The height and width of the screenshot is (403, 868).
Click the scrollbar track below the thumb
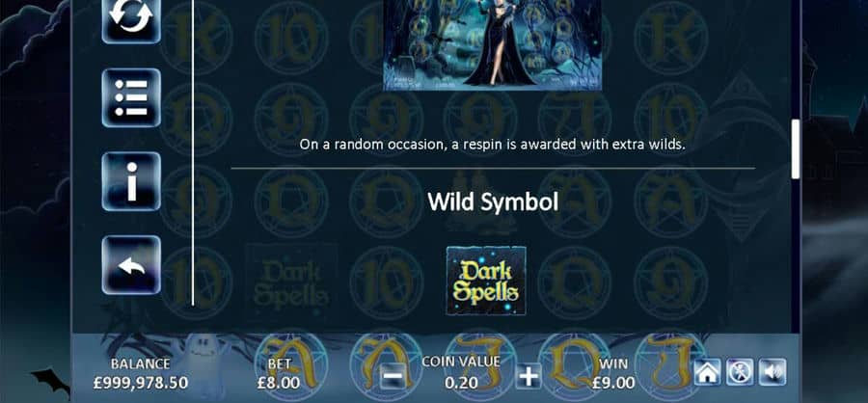pos(796,255)
